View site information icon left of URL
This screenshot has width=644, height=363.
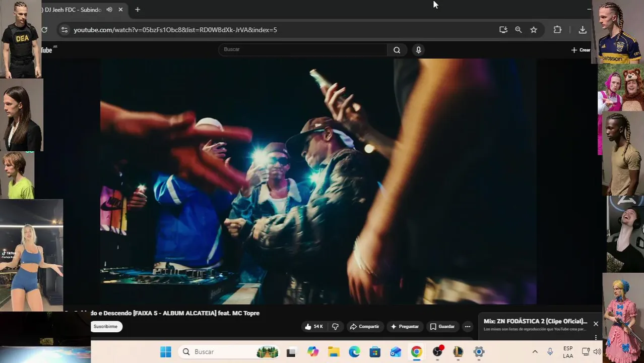[64, 30]
